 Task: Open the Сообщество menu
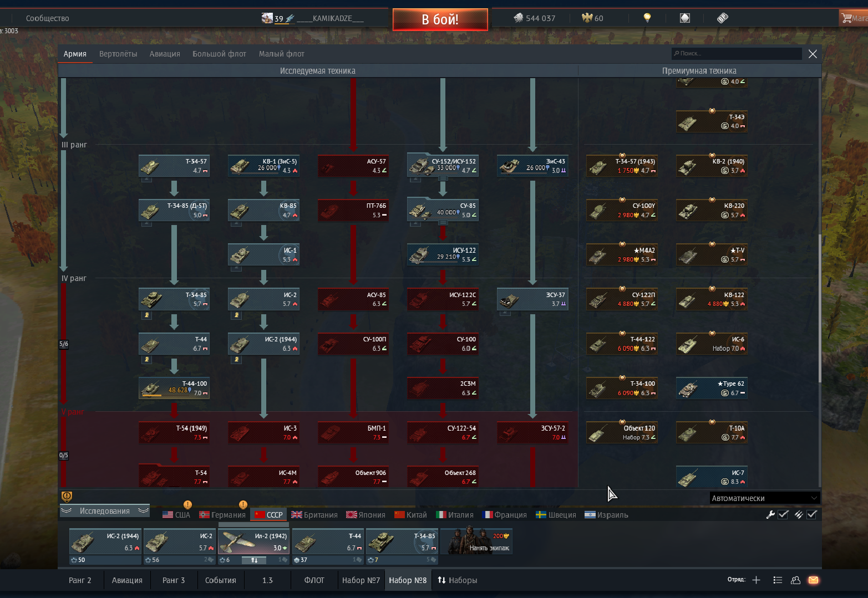click(x=48, y=18)
